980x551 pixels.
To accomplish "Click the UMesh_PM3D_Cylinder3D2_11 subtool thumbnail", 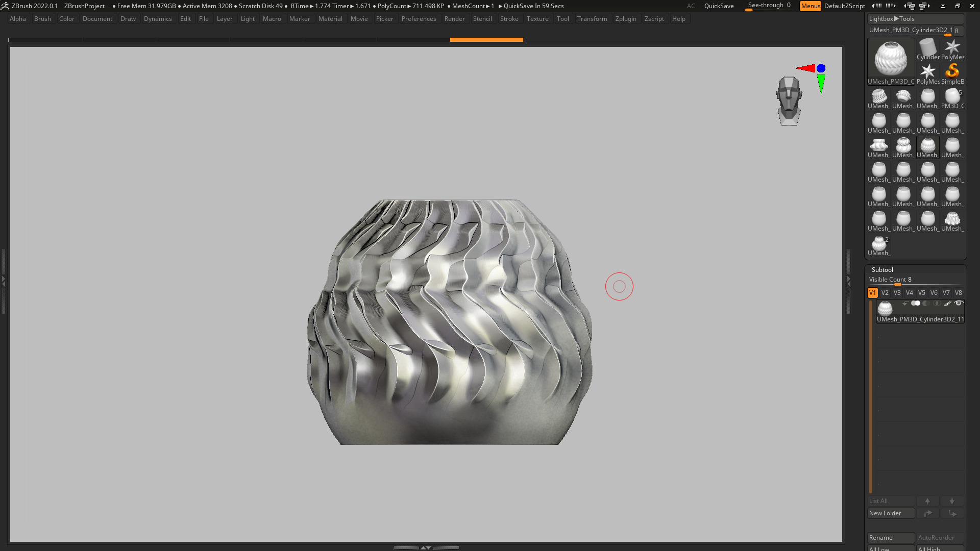I will click(885, 308).
